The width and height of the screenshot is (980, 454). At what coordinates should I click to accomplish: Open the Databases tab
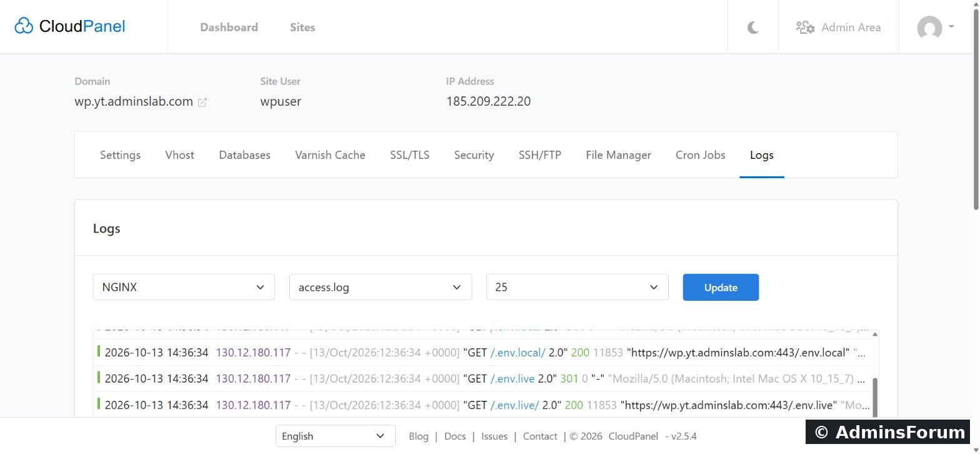[x=244, y=155]
